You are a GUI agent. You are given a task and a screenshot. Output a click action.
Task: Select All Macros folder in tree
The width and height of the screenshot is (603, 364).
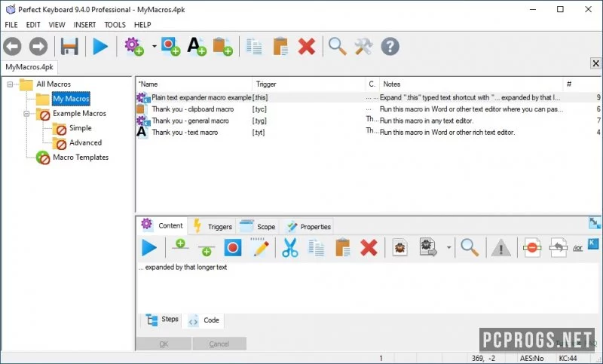[x=54, y=84]
